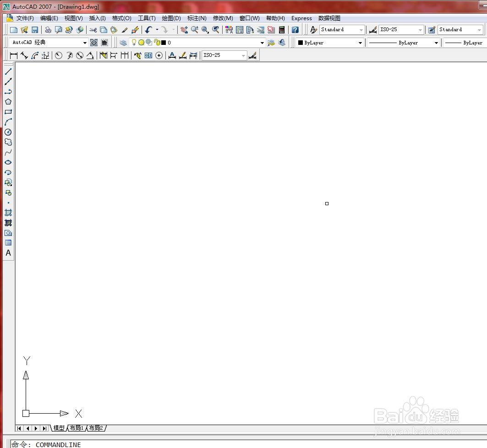Select the Insert Block tool
Image resolution: width=487 pixels, height=448 pixels.
point(8,183)
